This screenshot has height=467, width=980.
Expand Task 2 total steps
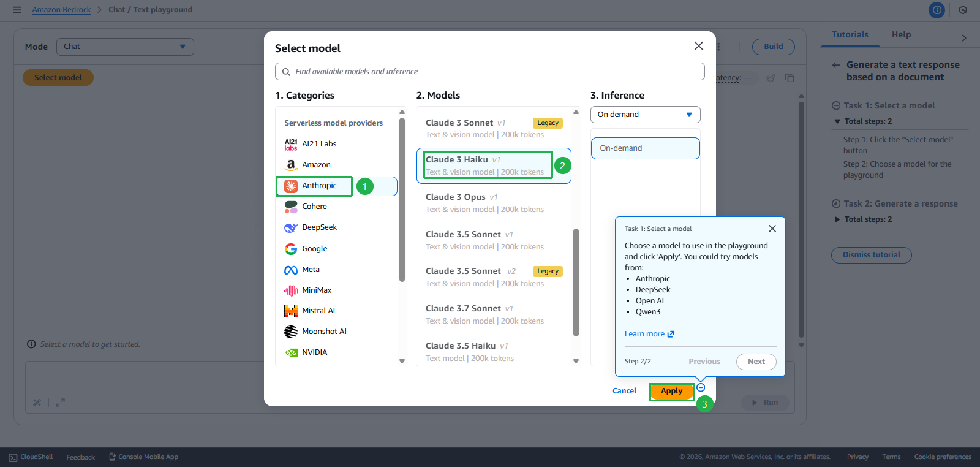[837, 219]
